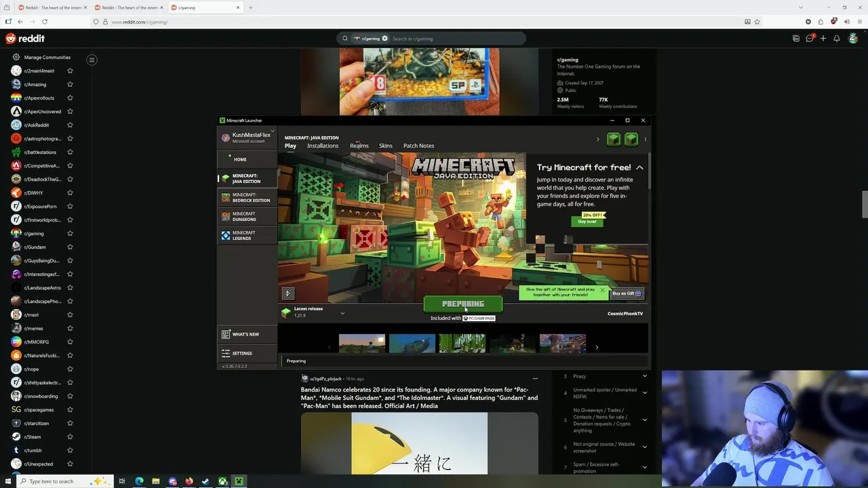This screenshot has height=488, width=868.
Task: Star the r/starcitizen community
Action: (x=70, y=423)
